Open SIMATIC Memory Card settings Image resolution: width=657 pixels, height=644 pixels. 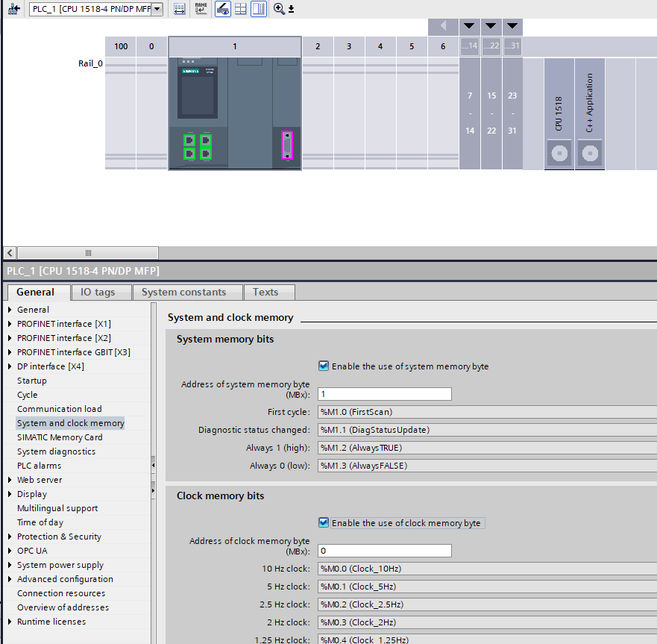60,438
